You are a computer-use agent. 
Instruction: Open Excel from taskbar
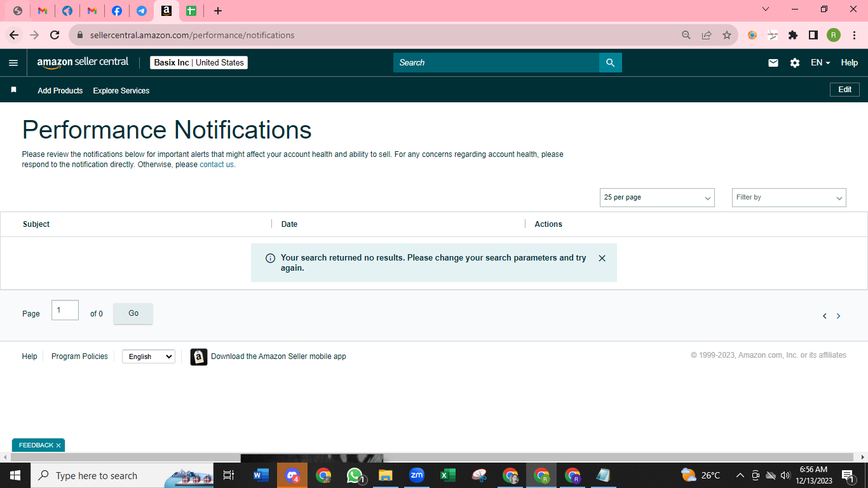448,475
